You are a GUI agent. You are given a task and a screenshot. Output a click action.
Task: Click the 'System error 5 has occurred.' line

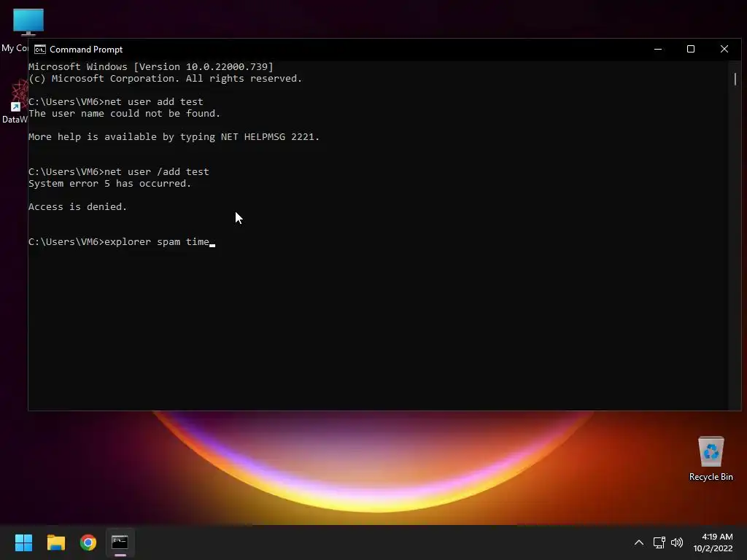click(x=109, y=183)
